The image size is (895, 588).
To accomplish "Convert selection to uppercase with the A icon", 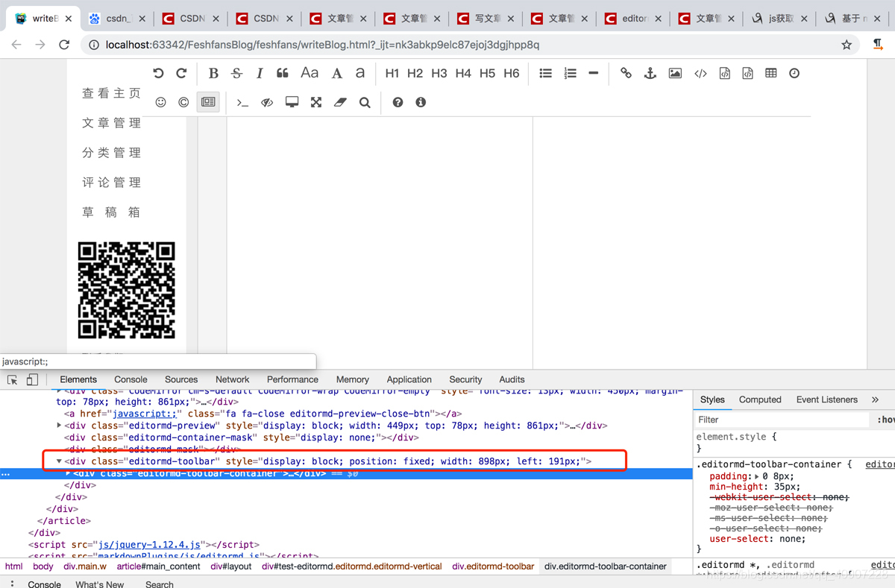I will pyautogui.click(x=336, y=73).
